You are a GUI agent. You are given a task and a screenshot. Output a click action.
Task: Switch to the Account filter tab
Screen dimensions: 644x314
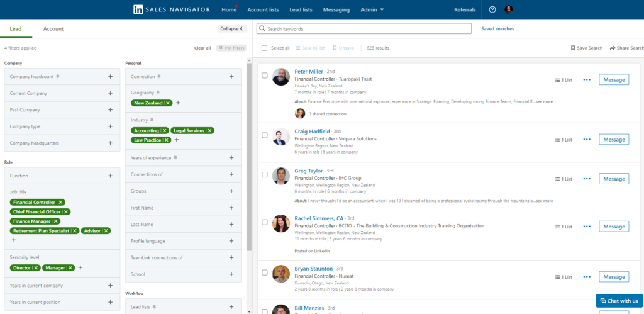point(53,29)
